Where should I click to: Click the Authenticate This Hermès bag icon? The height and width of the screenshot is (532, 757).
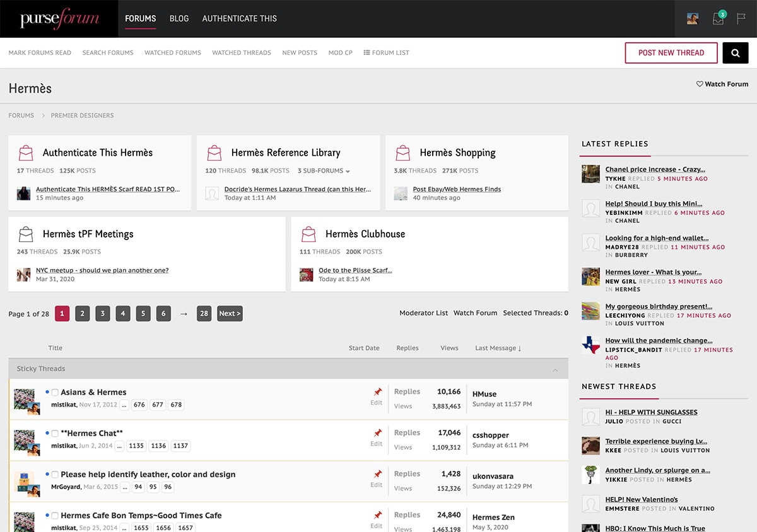coord(26,153)
